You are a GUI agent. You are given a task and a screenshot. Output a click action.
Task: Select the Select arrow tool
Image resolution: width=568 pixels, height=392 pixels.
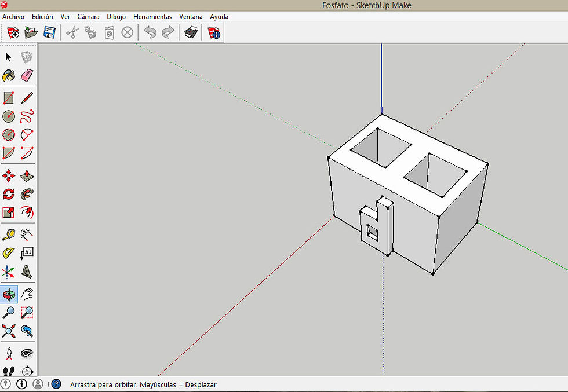[8, 57]
